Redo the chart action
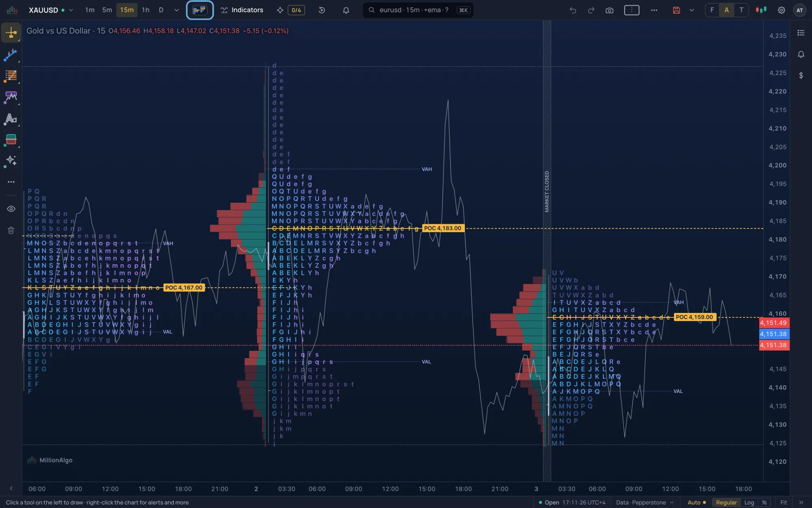The image size is (812, 508). 591,10
